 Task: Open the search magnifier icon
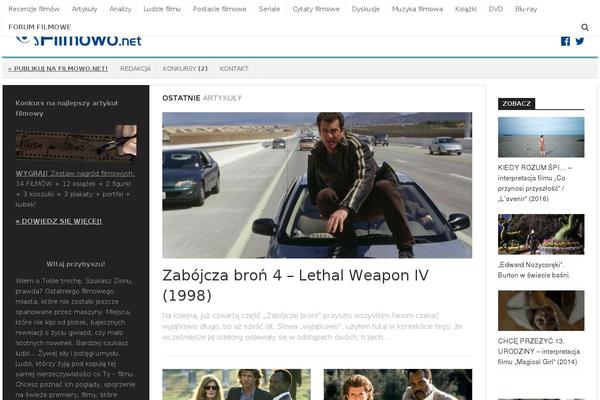coord(585,27)
